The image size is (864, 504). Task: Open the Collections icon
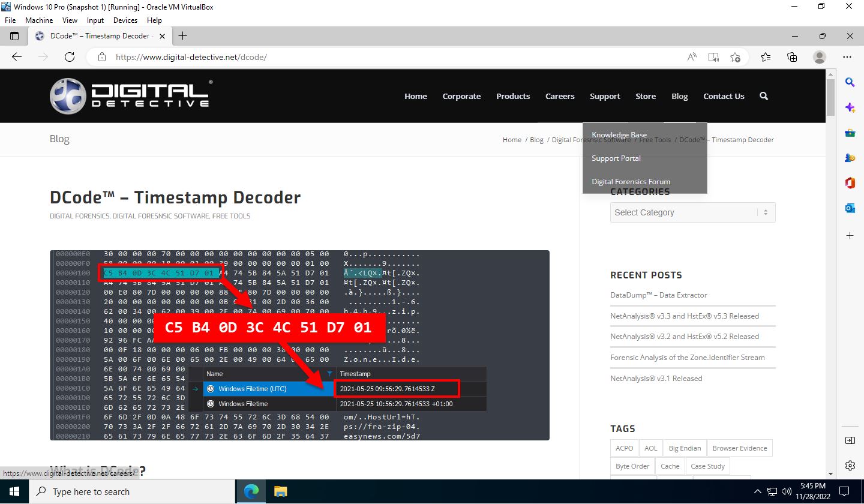tap(792, 57)
